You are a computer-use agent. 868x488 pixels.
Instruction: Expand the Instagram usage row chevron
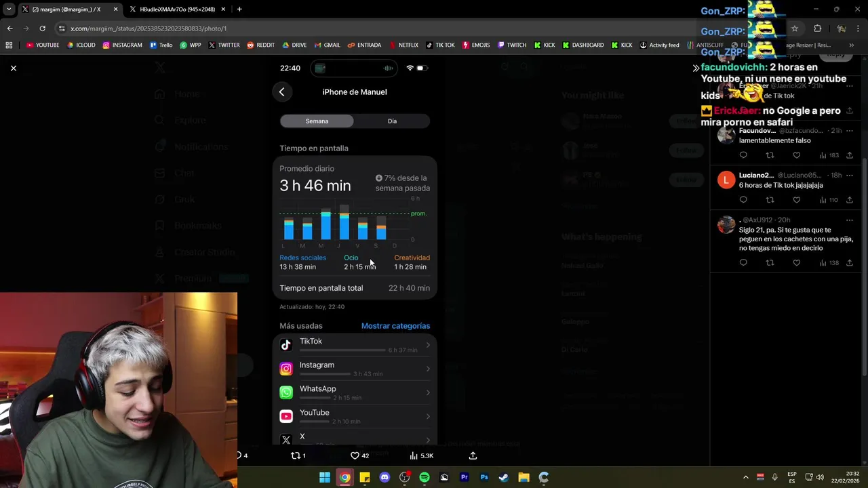click(x=427, y=369)
